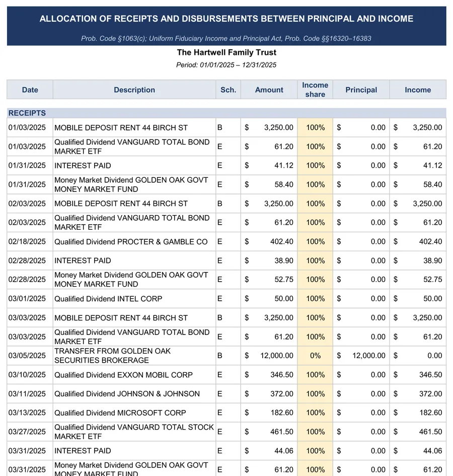Click the 03/01/2025 date cell

tap(30, 299)
